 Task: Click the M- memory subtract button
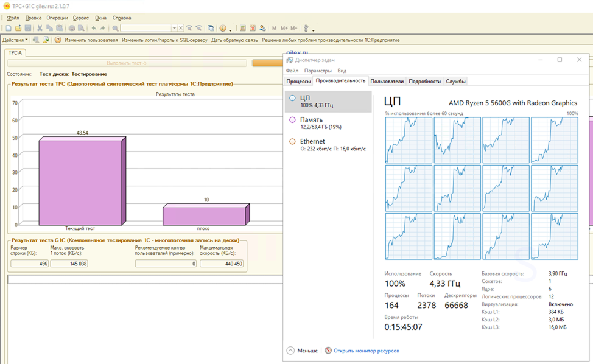[294, 29]
